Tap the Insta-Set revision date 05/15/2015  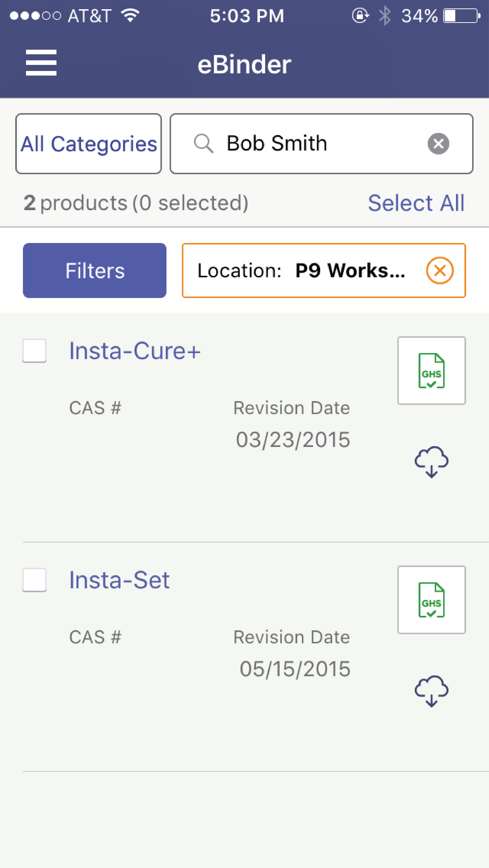click(x=295, y=669)
